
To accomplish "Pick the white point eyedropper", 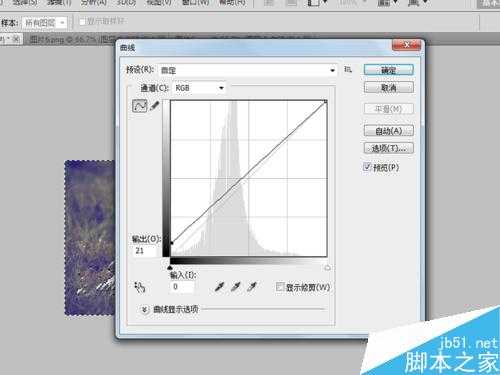I will tap(252, 287).
